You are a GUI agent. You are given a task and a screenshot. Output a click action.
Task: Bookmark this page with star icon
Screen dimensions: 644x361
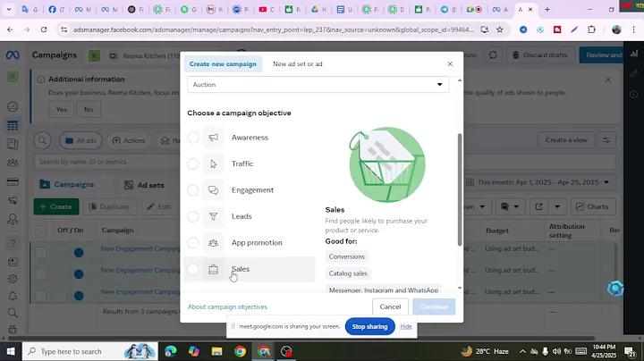click(499, 29)
